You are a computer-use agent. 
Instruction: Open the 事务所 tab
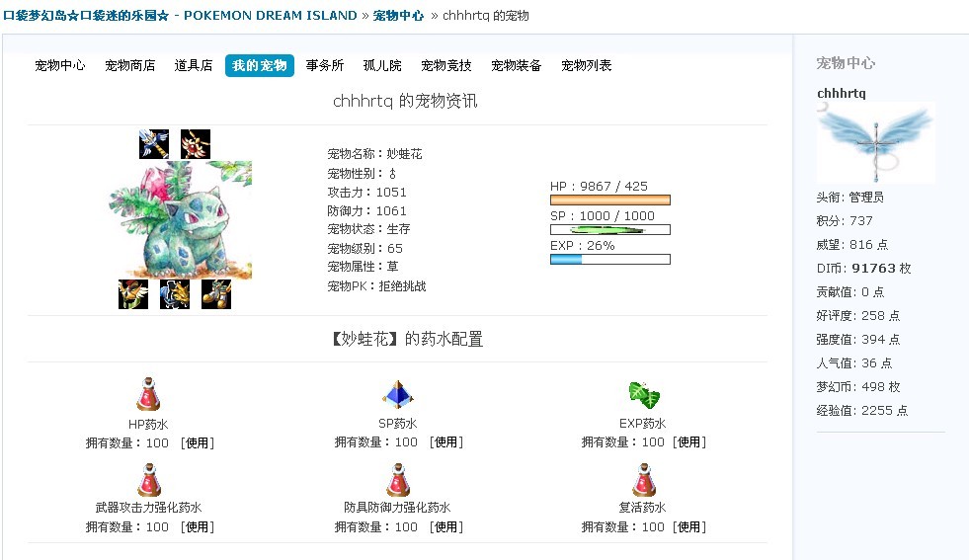point(324,65)
